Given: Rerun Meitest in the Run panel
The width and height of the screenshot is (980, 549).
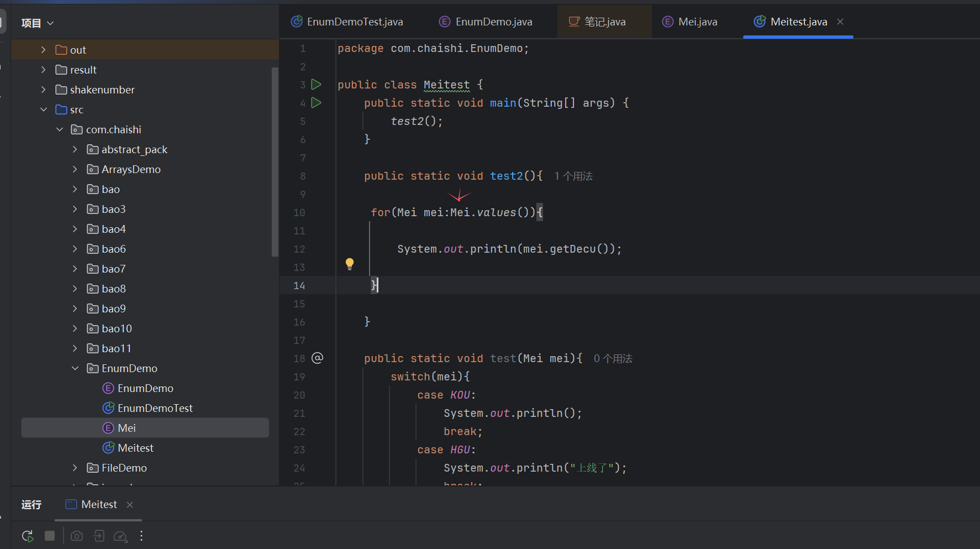Looking at the screenshot, I should pos(28,536).
